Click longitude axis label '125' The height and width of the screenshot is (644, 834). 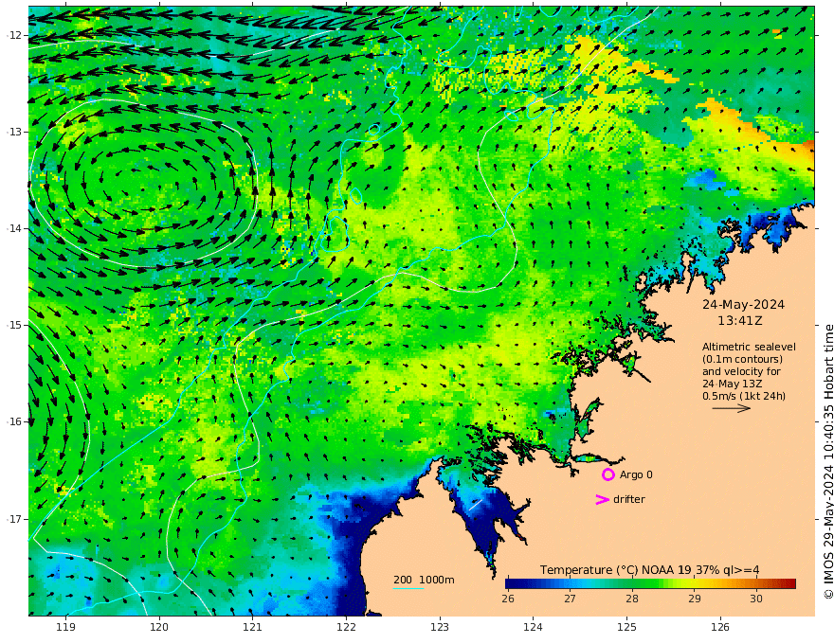626,627
